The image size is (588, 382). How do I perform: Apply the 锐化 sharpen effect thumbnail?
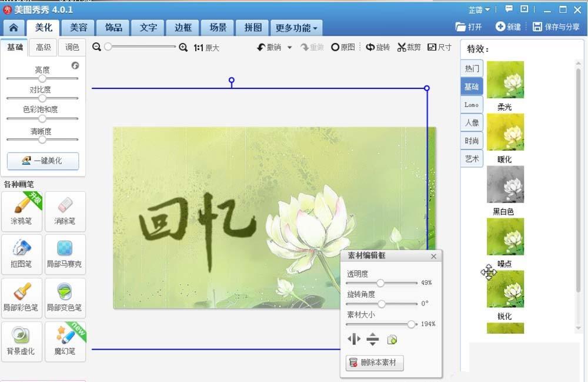(506, 290)
